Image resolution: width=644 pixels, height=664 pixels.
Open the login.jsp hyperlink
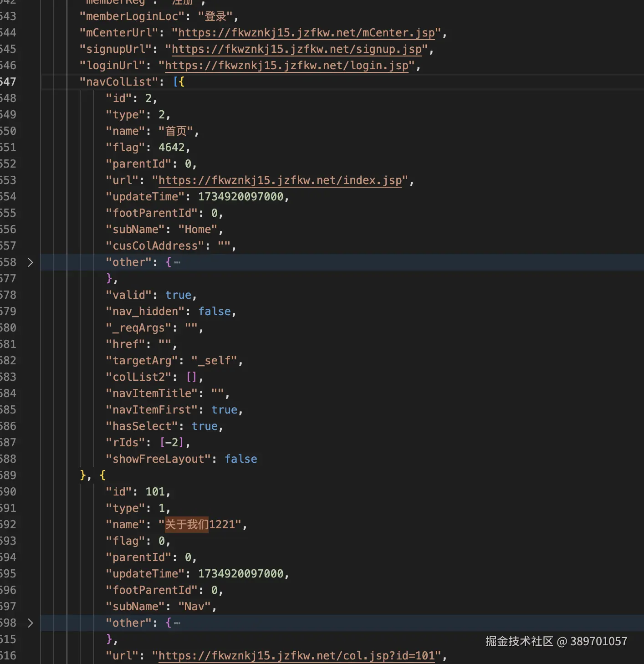(x=286, y=65)
